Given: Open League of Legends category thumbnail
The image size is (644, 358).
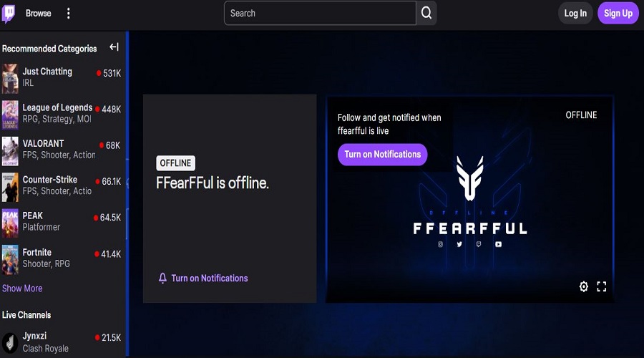Looking at the screenshot, I should pyautogui.click(x=10, y=115).
